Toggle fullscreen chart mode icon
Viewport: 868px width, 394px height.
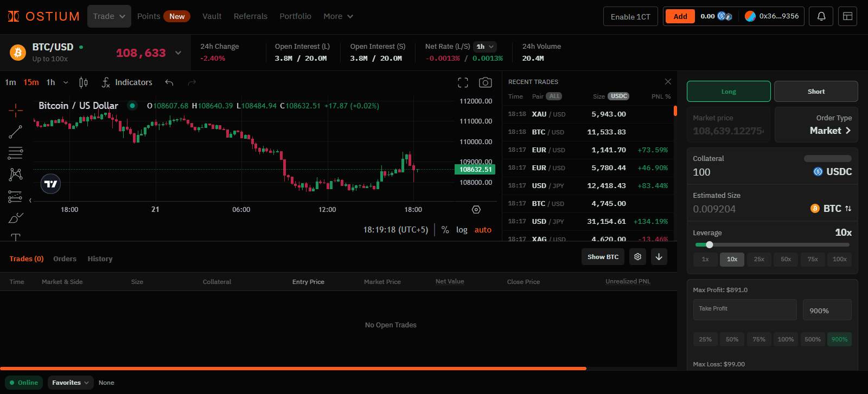tap(463, 82)
